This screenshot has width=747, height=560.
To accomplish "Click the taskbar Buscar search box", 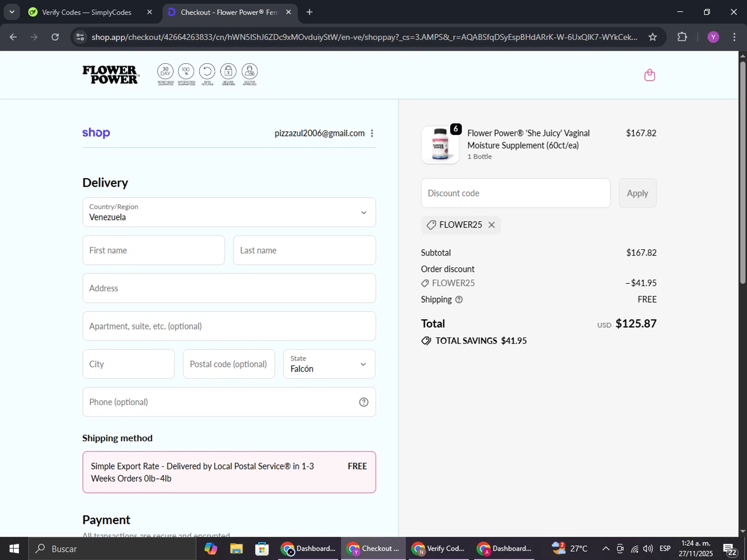I will 112,549.
